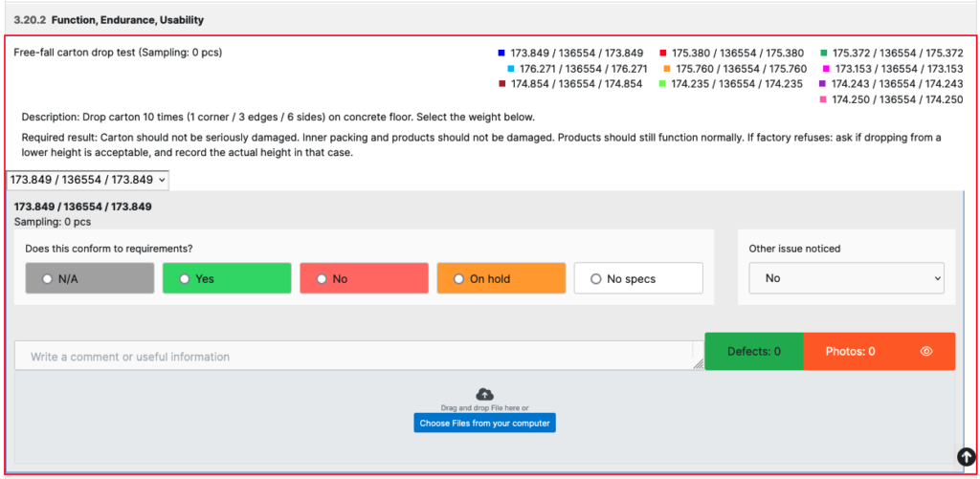This screenshot has width=980, height=479.
Task: Click the Description text line
Action: 278,117
